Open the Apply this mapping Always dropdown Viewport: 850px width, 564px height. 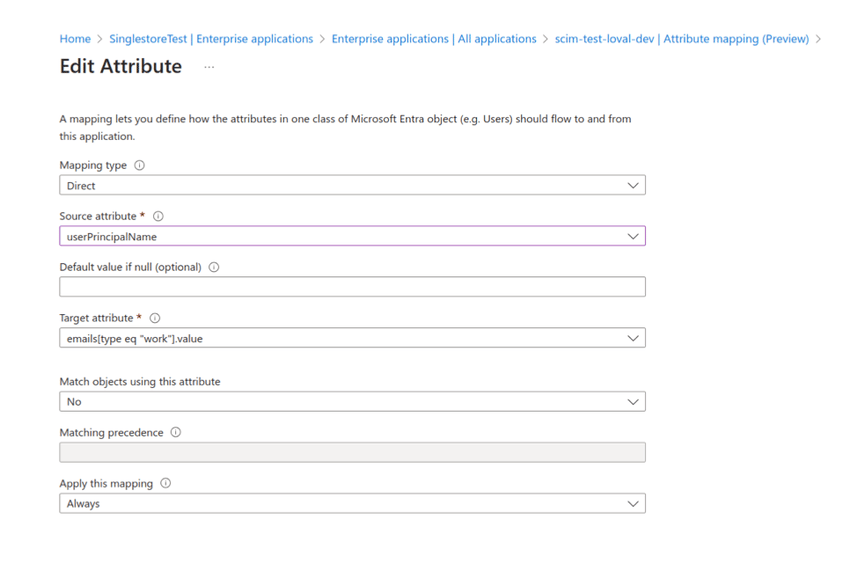pyautogui.click(x=352, y=504)
